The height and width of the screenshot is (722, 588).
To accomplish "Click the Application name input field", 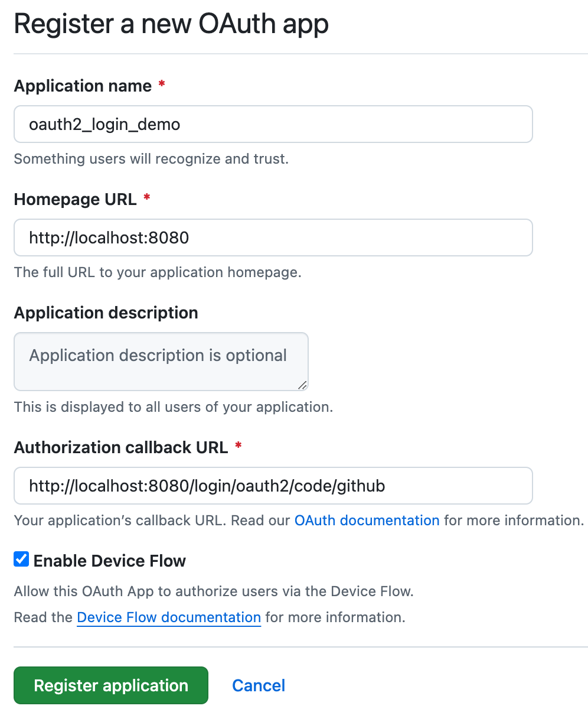I will pos(273,124).
